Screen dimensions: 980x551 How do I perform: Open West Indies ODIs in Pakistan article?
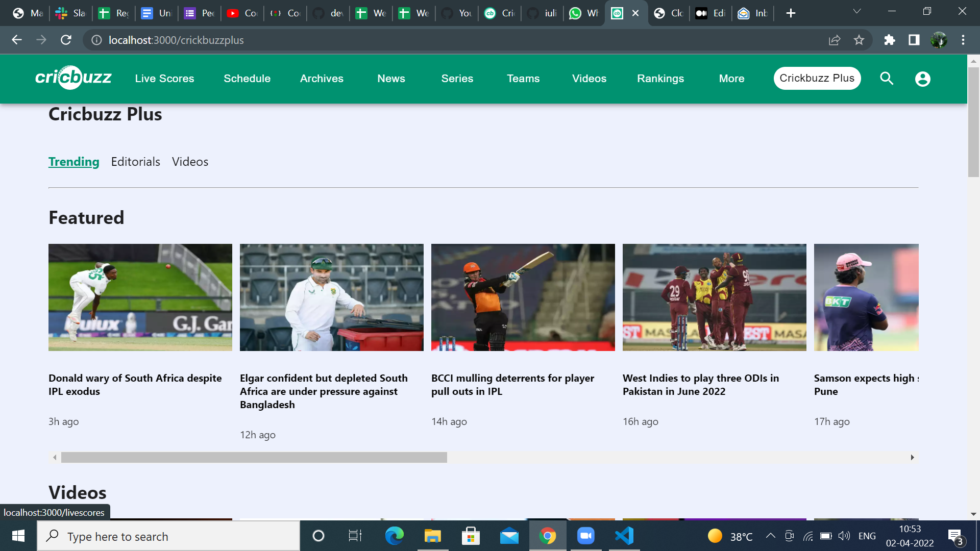click(x=700, y=385)
